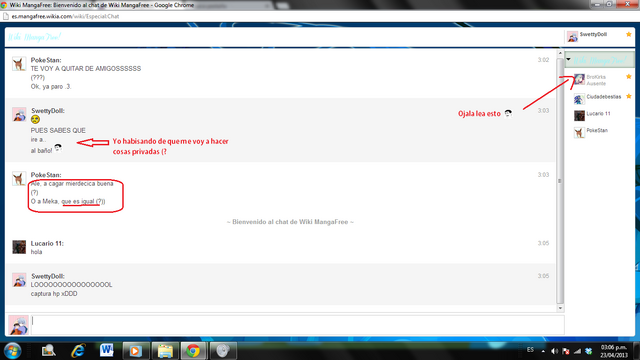The height and width of the screenshot is (360, 640).
Task: Select Lucario 11 in the user list
Action: point(598,114)
